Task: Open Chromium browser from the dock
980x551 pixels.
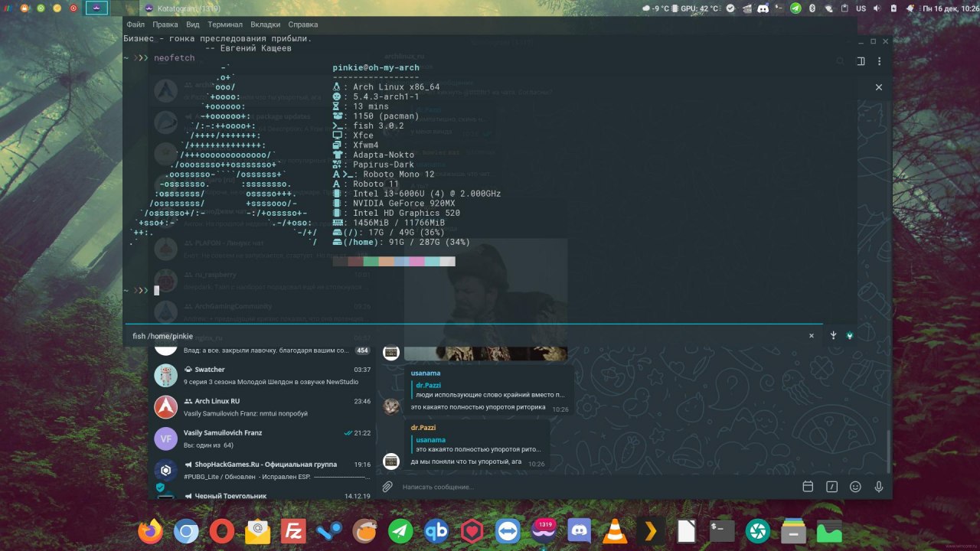Action: pyautogui.click(x=186, y=530)
